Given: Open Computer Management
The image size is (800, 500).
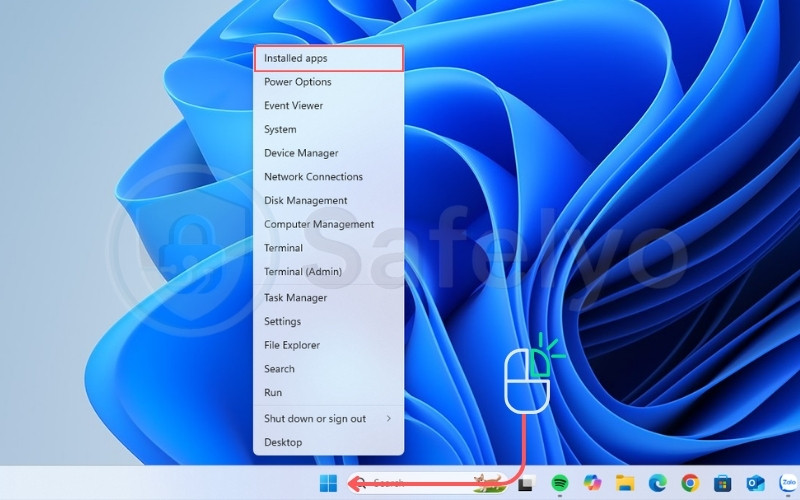Looking at the screenshot, I should (329, 224).
